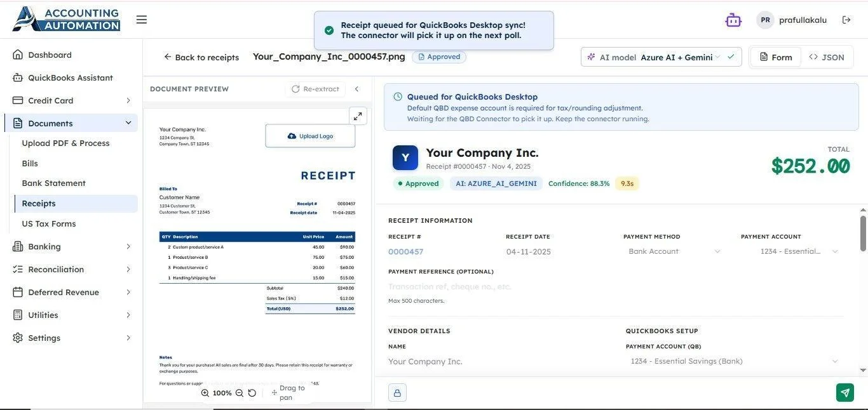The image size is (868, 410).
Task: Click the Deferred Revenue sidebar icon
Action: [18, 292]
